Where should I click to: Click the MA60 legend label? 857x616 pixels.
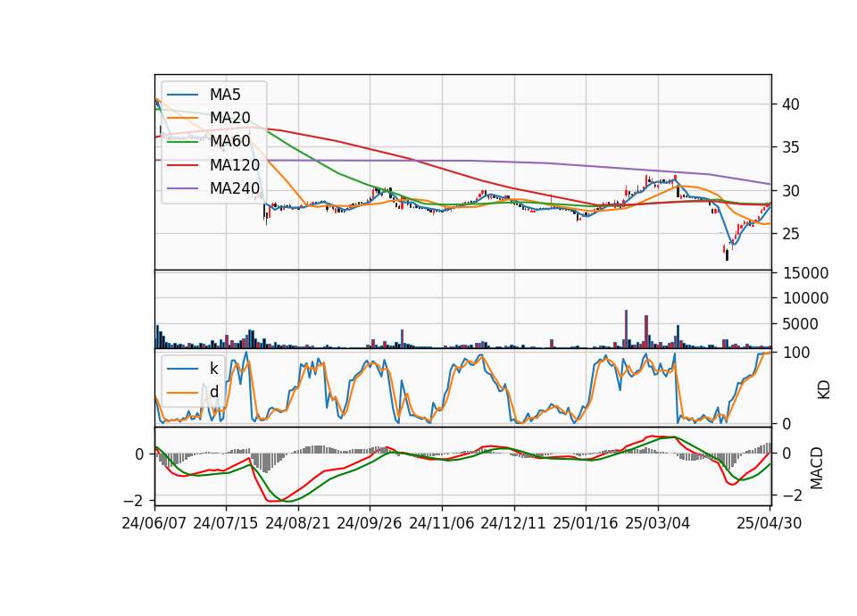[x=230, y=142]
